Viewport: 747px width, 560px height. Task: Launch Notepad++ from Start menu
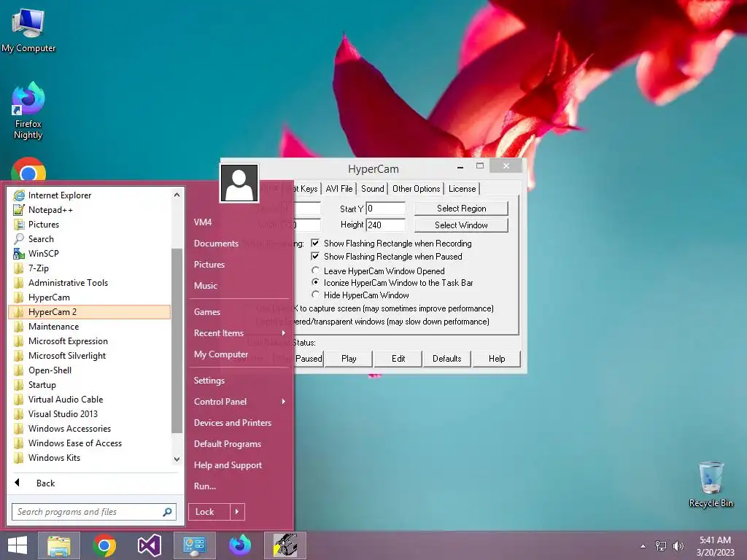[90, 209]
